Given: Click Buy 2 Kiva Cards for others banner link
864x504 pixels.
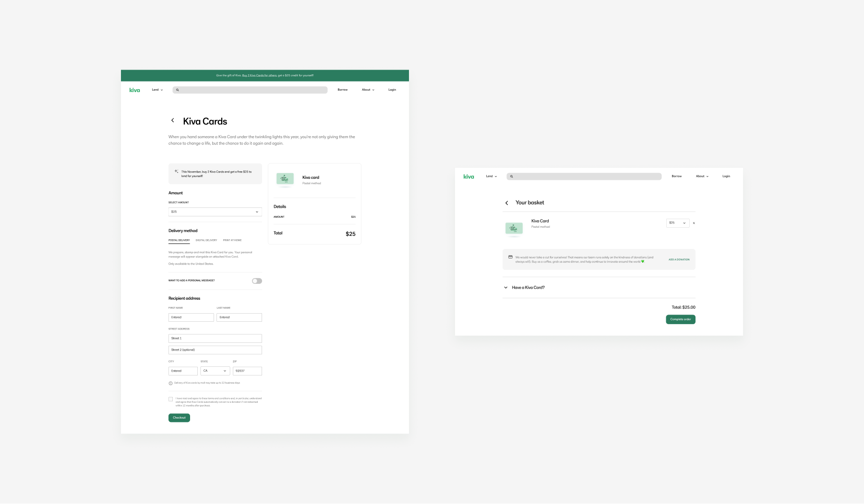Looking at the screenshot, I should 259,75.
